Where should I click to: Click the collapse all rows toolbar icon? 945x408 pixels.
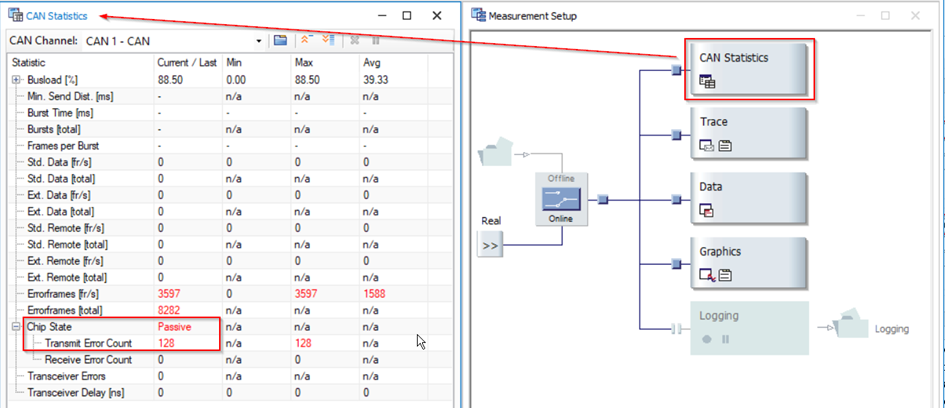306,41
